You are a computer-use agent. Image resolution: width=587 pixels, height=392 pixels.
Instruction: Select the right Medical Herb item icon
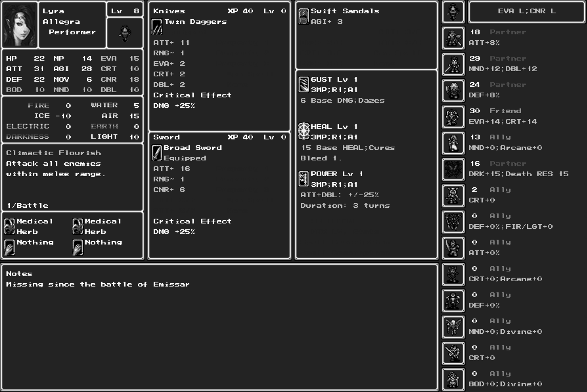(x=78, y=226)
